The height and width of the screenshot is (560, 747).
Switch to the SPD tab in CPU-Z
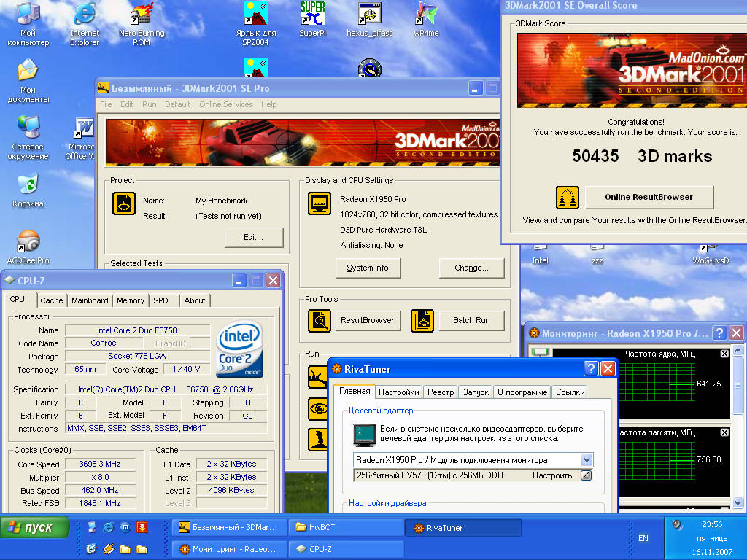[x=161, y=300]
